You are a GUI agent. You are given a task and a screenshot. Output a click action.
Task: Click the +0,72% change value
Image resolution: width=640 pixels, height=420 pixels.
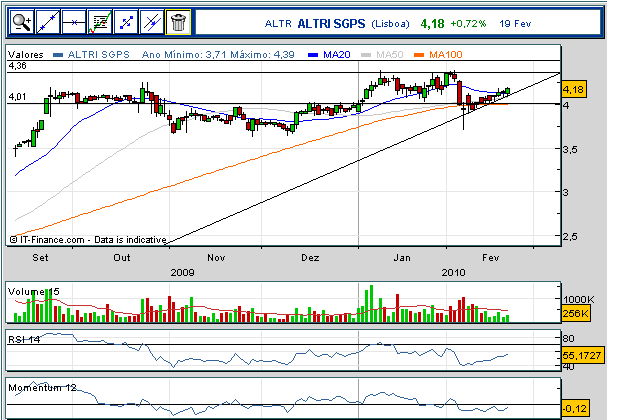468,24
